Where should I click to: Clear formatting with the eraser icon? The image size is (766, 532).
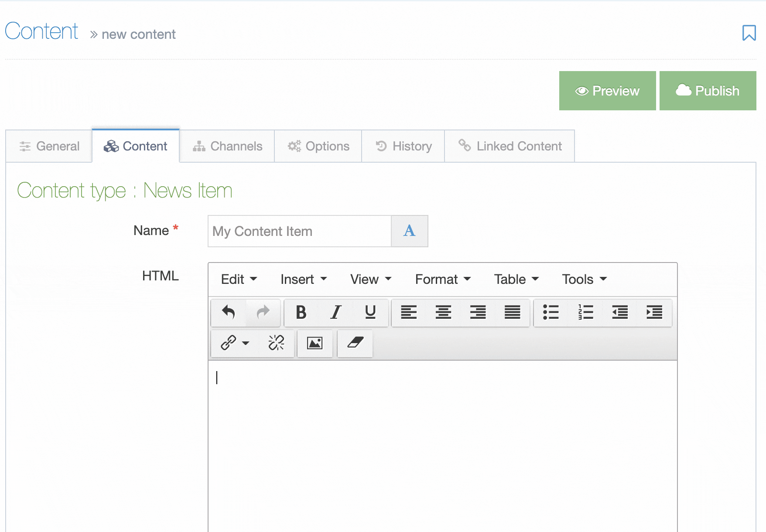[355, 343]
